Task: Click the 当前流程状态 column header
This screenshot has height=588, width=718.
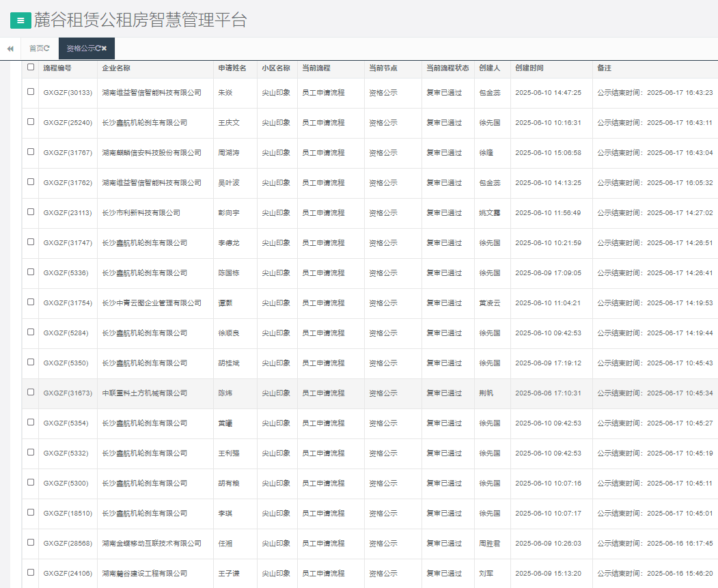Action: click(447, 68)
